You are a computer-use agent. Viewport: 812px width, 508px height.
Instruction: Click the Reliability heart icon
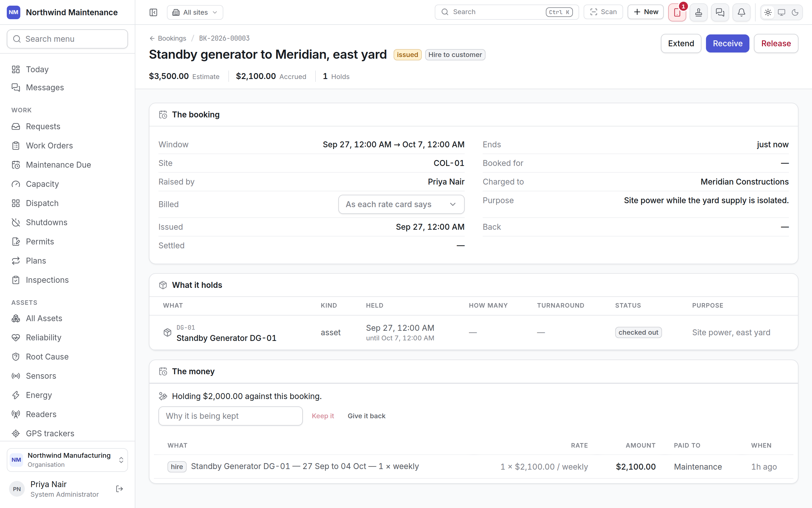(16, 337)
